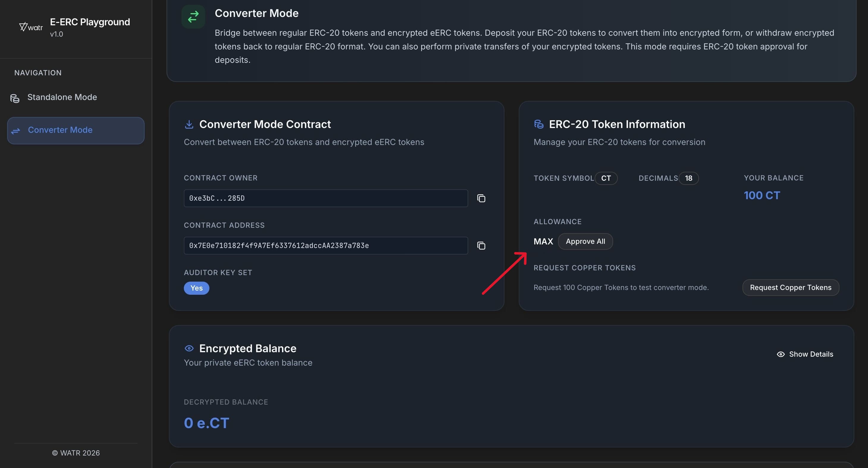Click the CT token symbol badge
Viewport: 868px width, 468px height.
click(x=606, y=178)
